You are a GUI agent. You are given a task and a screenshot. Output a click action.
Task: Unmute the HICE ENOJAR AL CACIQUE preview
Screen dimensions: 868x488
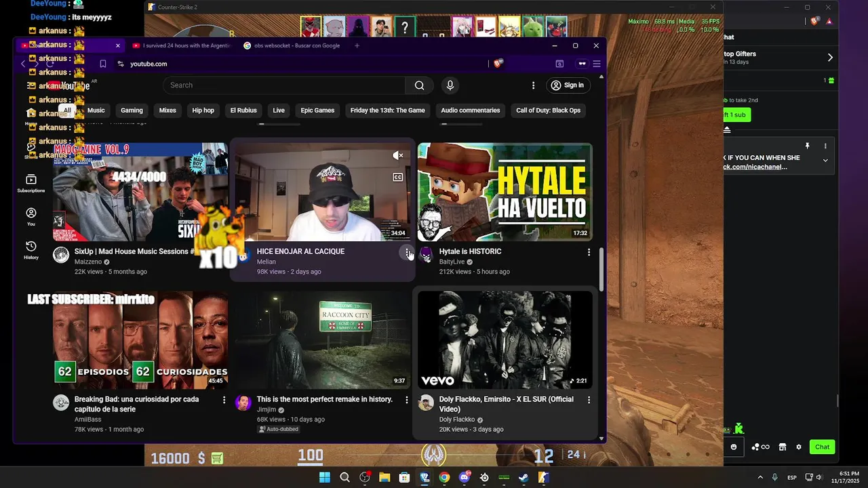398,156
